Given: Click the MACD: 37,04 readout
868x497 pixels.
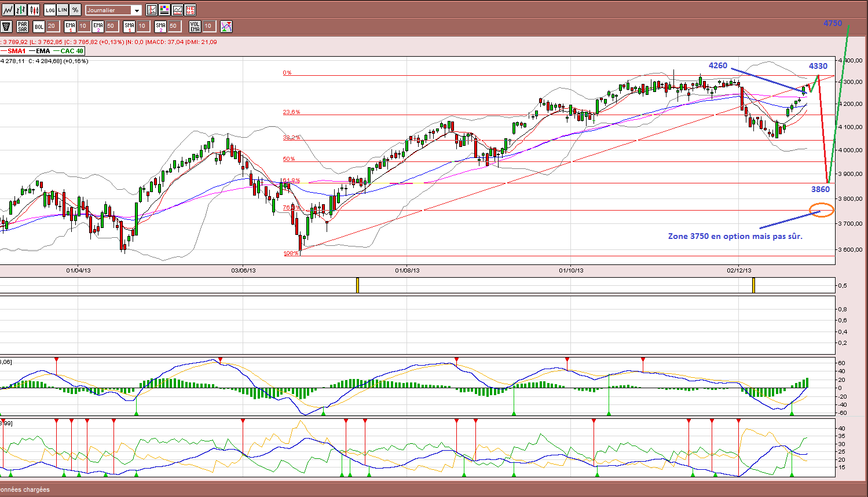Looking at the screenshot, I should pyautogui.click(x=164, y=42).
